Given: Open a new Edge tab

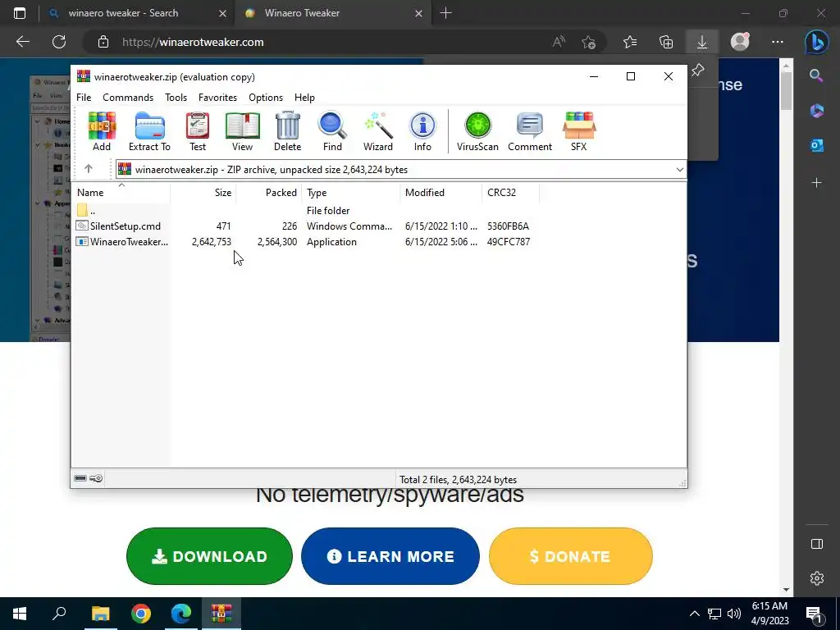Looking at the screenshot, I should 445,13.
